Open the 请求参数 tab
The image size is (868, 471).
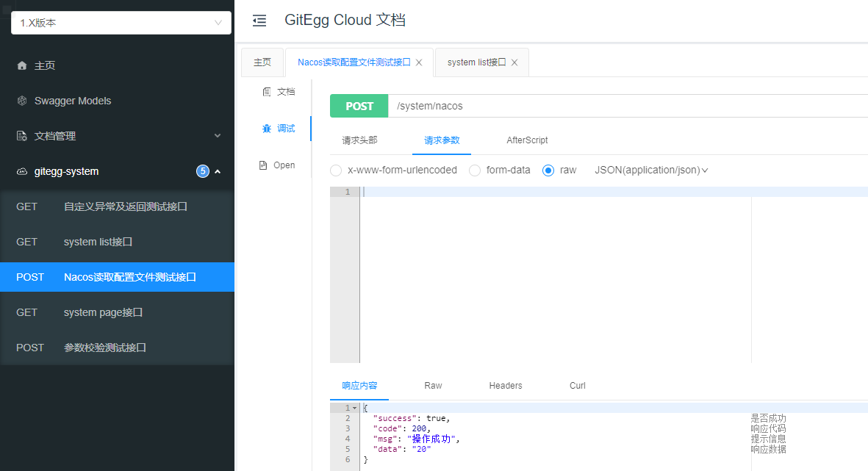click(442, 140)
